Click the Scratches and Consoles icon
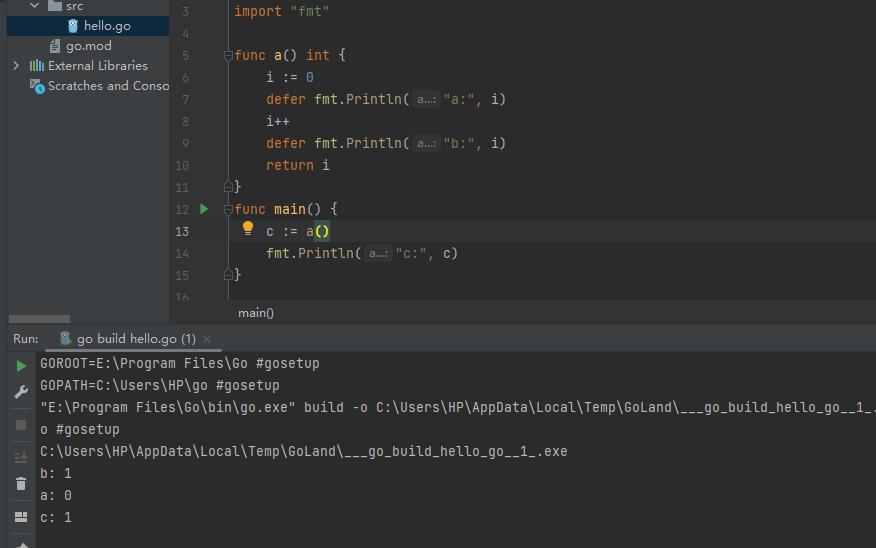 [37, 86]
